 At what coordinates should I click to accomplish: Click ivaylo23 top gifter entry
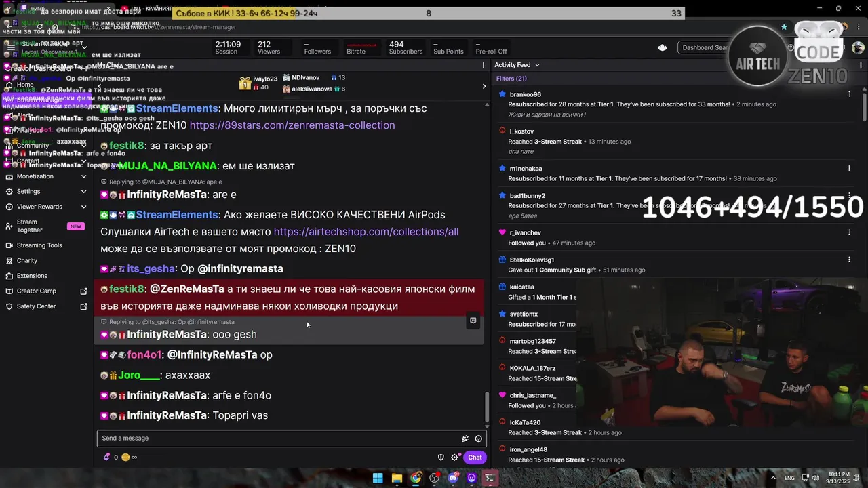pyautogui.click(x=258, y=83)
